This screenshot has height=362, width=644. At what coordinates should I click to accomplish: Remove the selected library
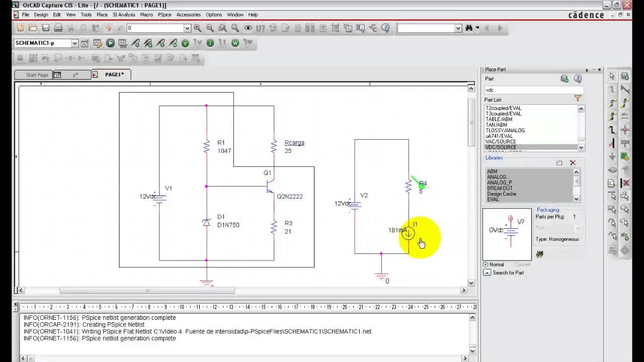click(x=573, y=163)
